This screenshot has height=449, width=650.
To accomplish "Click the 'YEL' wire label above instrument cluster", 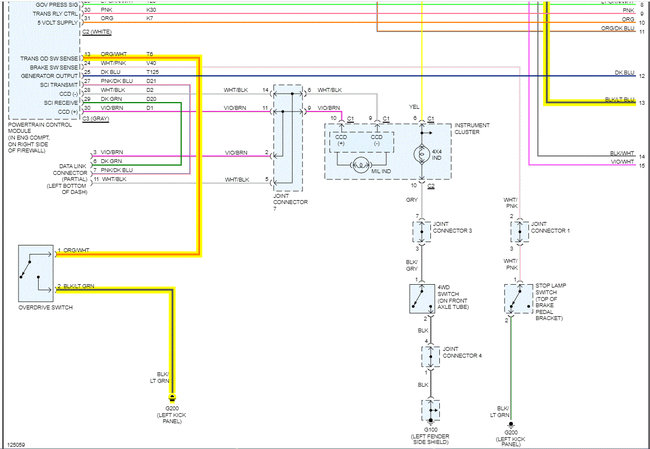I will [414, 107].
